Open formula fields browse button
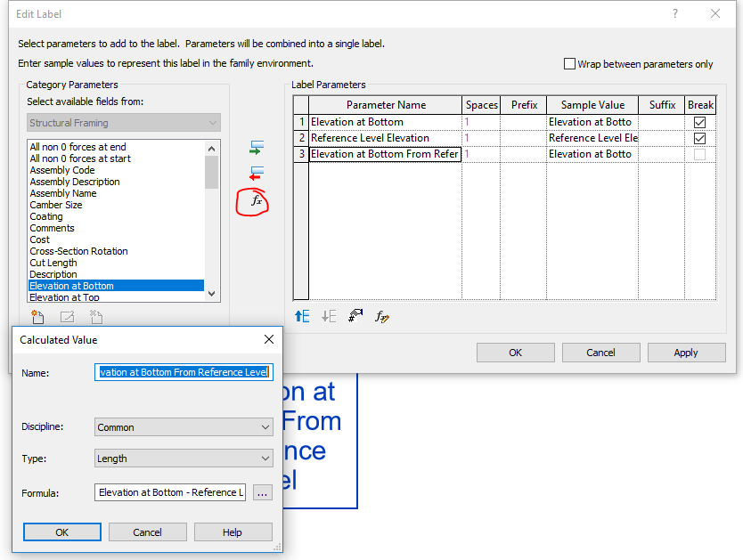The height and width of the screenshot is (560, 743). click(x=262, y=492)
